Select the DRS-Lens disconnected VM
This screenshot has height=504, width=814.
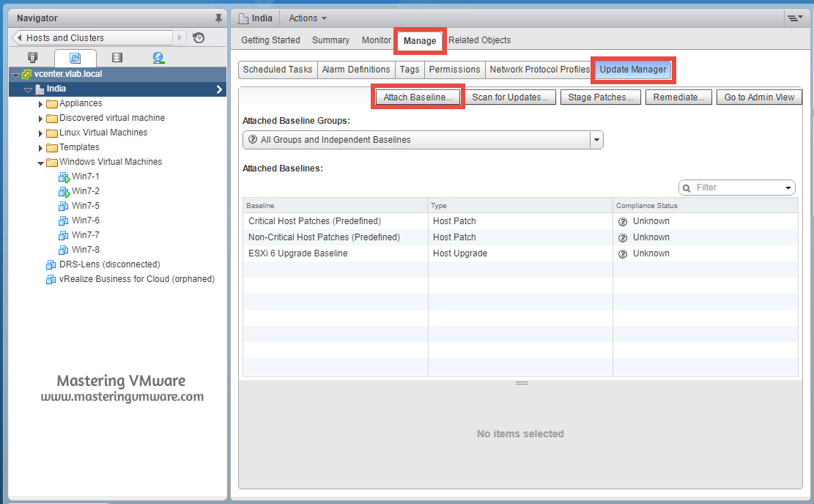point(109,264)
